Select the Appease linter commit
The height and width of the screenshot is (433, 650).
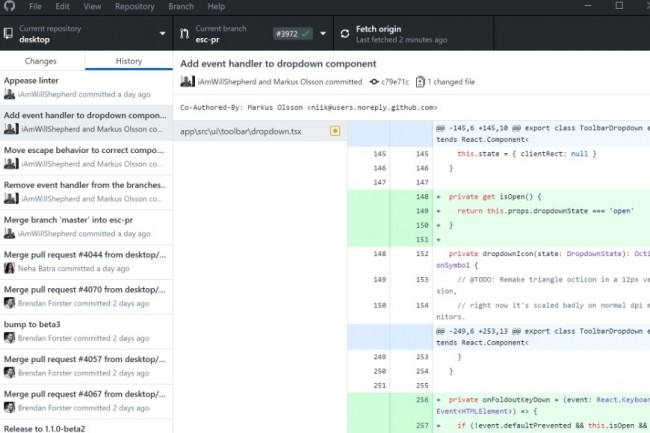(86, 87)
